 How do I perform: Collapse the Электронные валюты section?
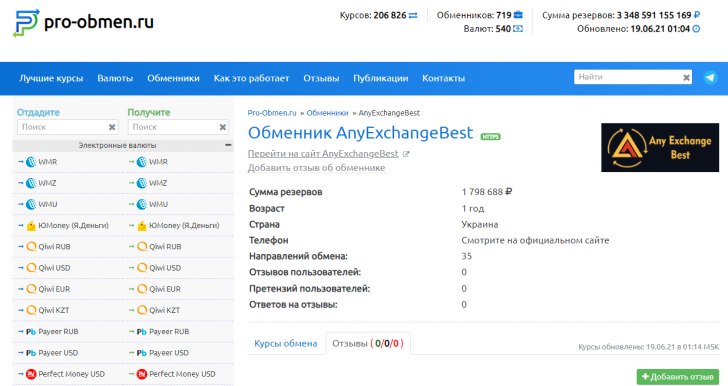[x=228, y=145]
